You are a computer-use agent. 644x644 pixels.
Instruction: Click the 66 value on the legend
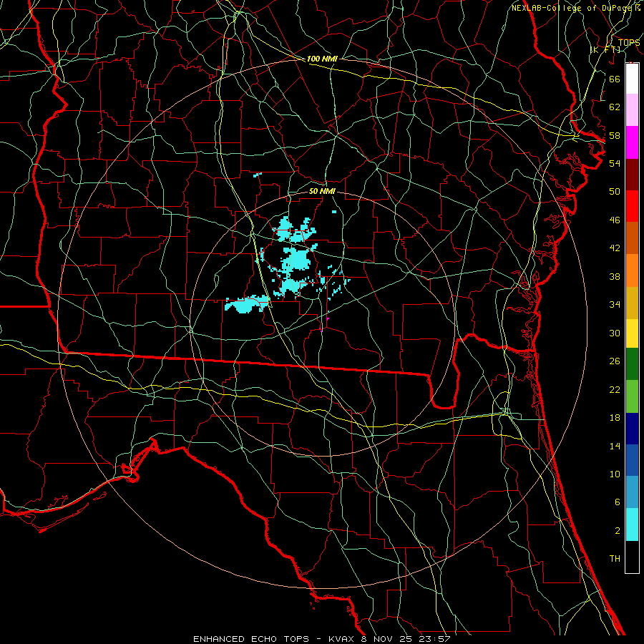[x=615, y=79]
